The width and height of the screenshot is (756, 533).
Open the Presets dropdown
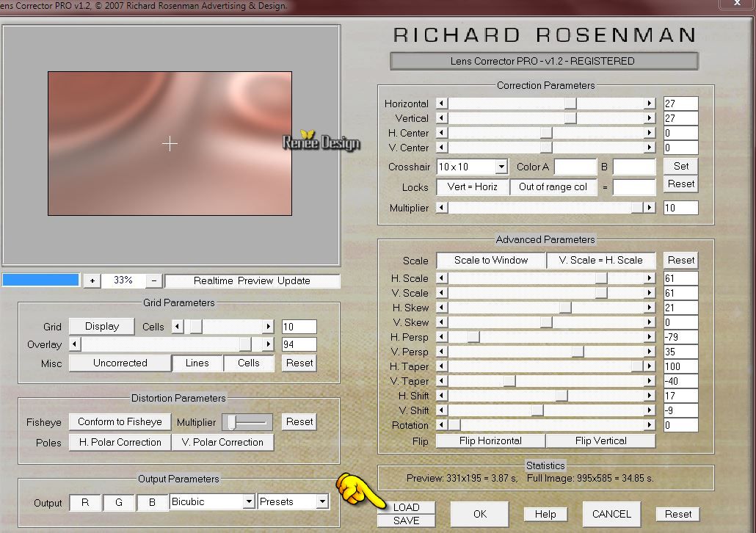322,501
